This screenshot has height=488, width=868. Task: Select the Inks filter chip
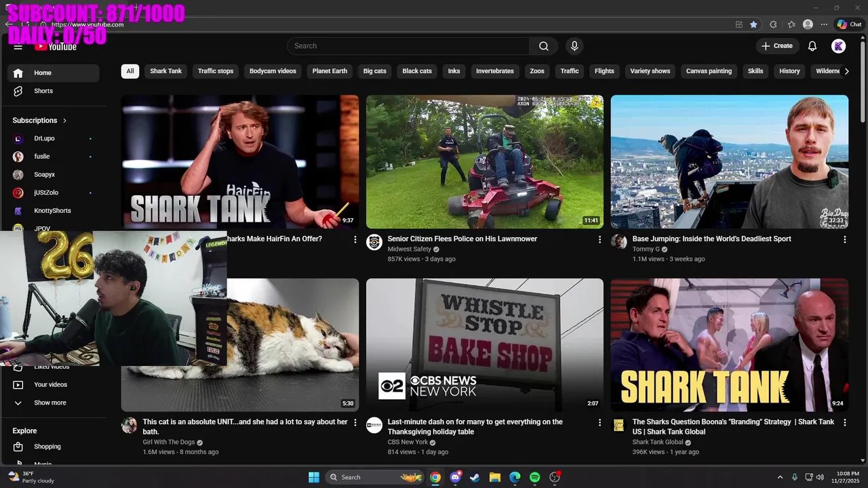click(454, 71)
